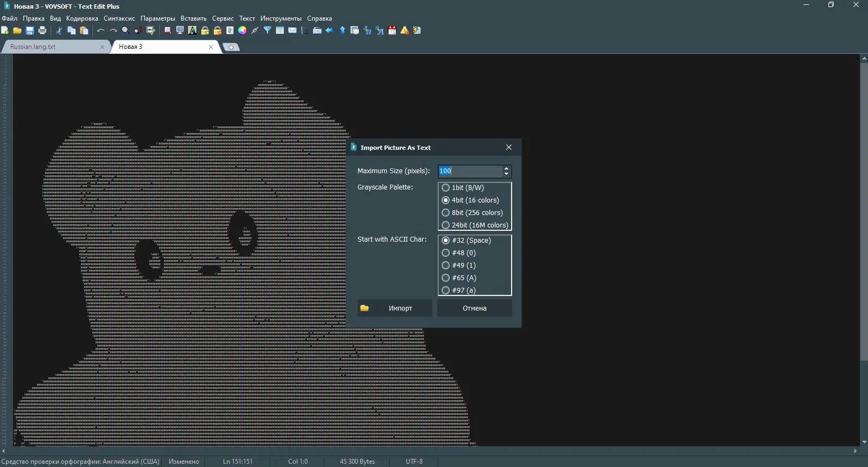Click the padlock with minus icon
The height and width of the screenshot is (467, 868).
(218, 30)
